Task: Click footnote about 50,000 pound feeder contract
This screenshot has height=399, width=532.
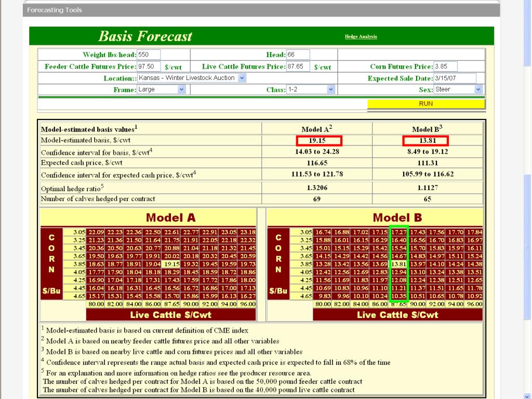Action: (x=203, y=381)
